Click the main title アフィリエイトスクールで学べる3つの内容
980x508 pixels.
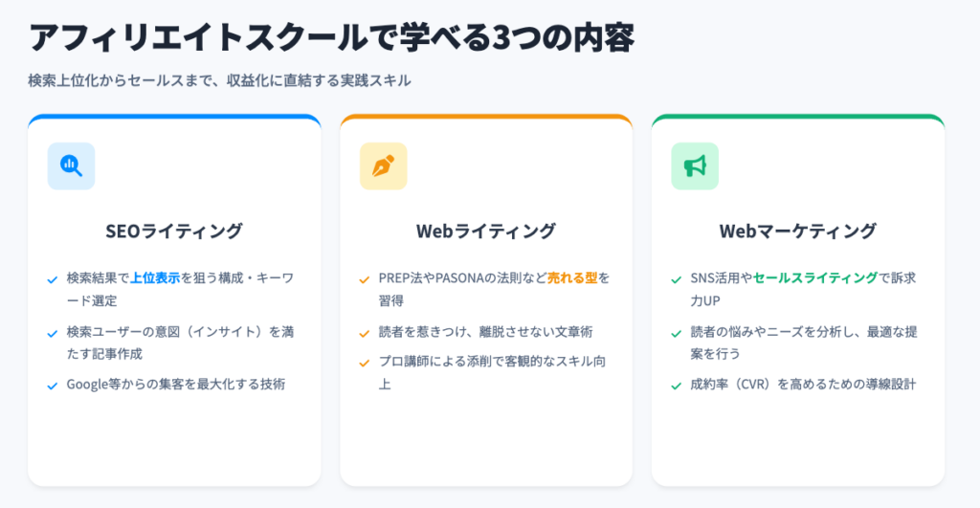332,37
